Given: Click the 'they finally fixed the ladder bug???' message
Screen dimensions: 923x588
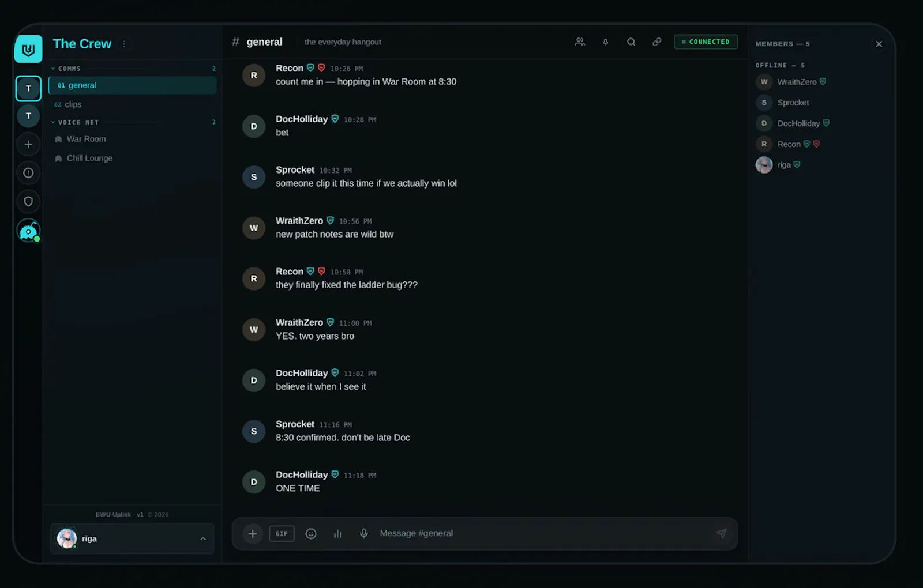Looking at the screenshot, I should click(x=347, y=285).
